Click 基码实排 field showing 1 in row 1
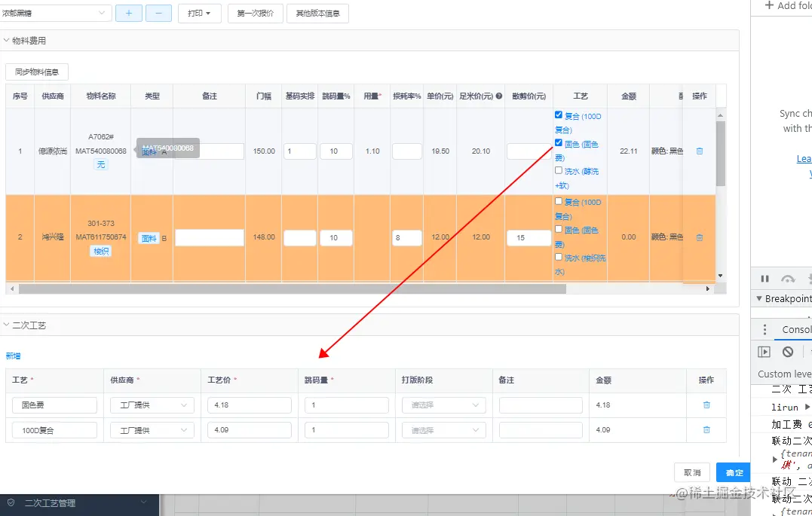Viewport: 812px width, 516px height. tap(299, 151)
